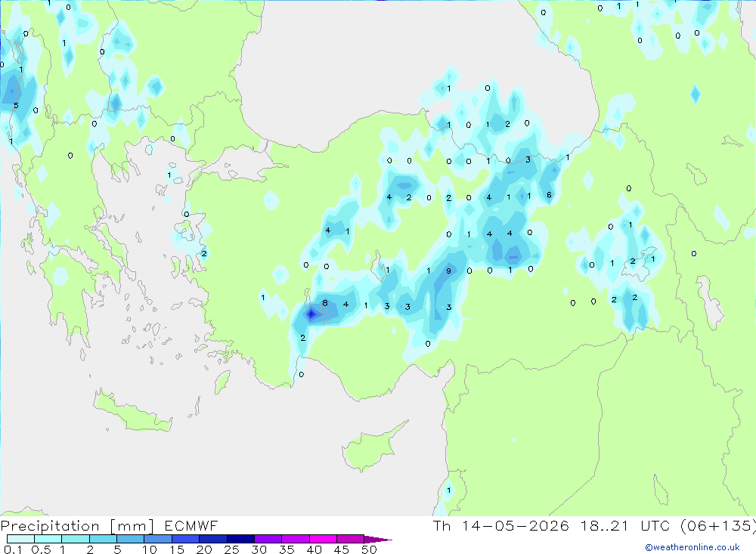Click the darkest blue precipitation cell beside value 8
This screenshot has width=756, height=554.
click(x=311, y=314)
